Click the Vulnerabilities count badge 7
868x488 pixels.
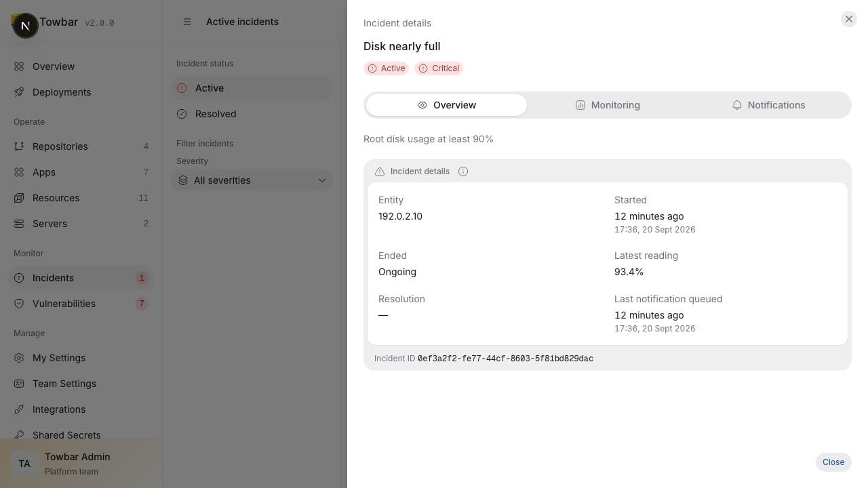(x=141, y=304)
